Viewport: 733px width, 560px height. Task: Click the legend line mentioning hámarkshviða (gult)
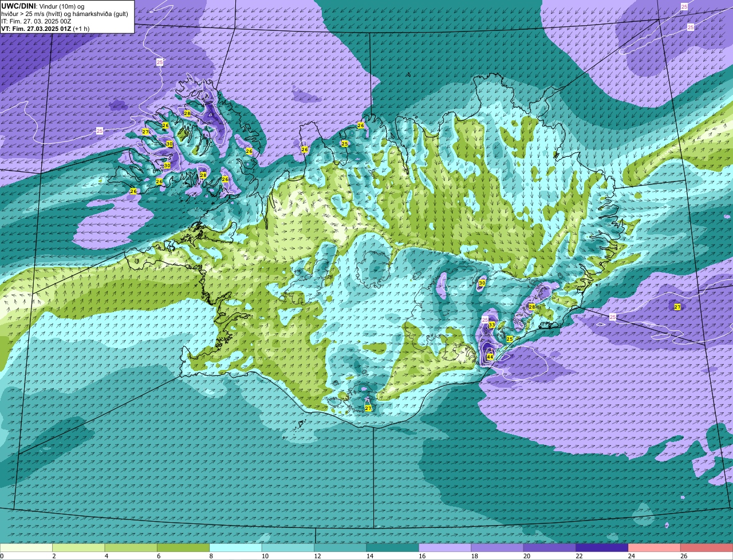[65, 14]
